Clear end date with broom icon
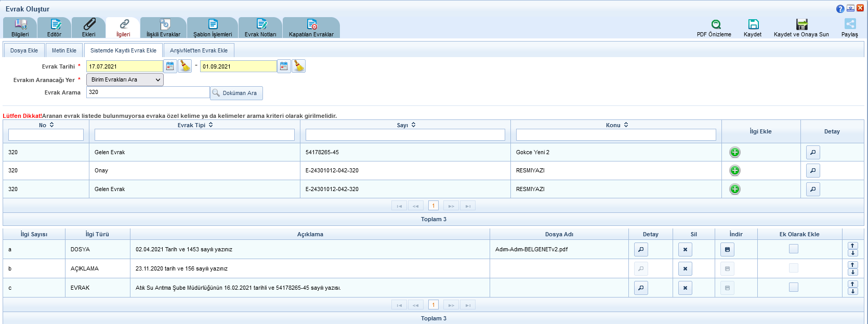The image size is (868, 324). click(298, 66)
